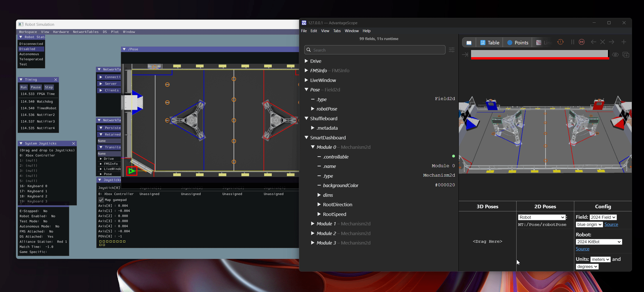Move the tab left with the left arrow
This screenshot has height=292, width=644.
(x=593, y=42)
